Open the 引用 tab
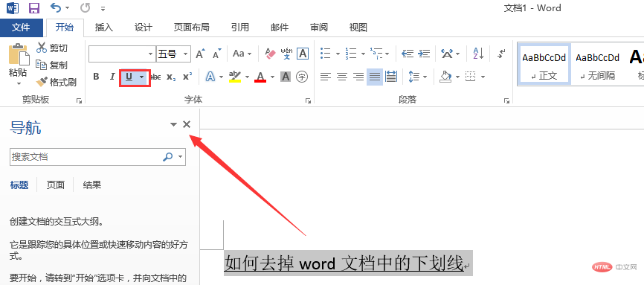 point(240,28)
